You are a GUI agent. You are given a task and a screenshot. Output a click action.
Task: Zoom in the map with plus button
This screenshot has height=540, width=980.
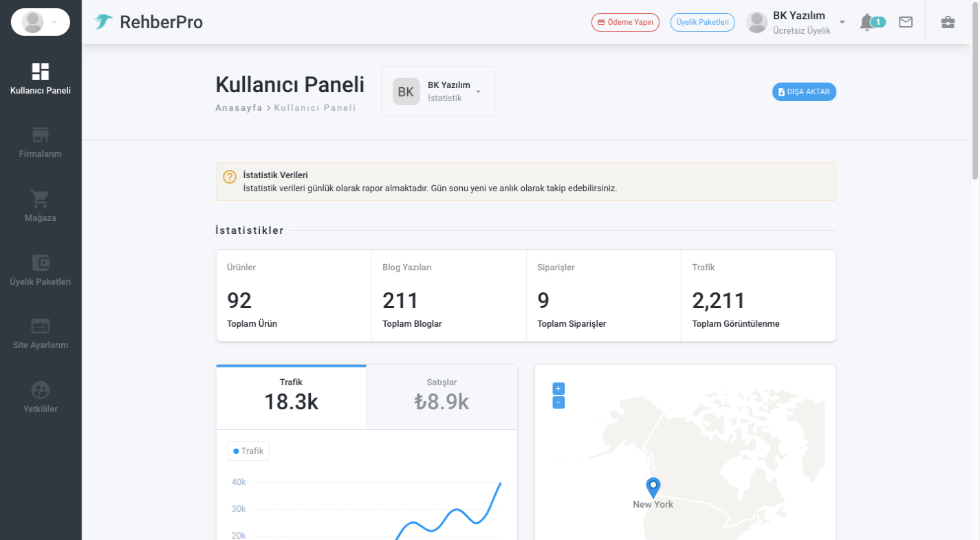point(558,388)
